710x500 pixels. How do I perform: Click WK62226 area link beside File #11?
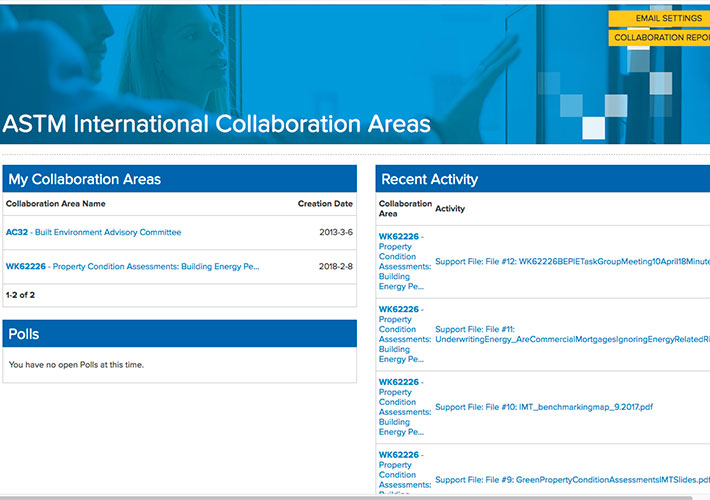coord(399,310)
